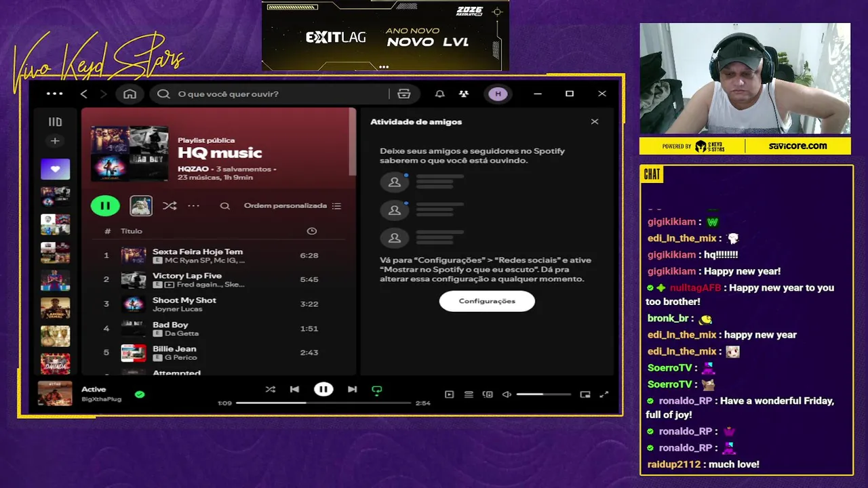This screenshot has width=868, height=488.
Task: Click the 'Título' column header
Action: pos(132,231)
